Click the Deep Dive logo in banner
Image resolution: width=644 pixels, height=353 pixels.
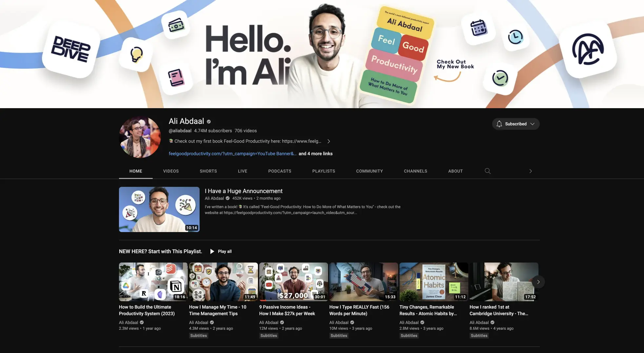tap(71, 49)
